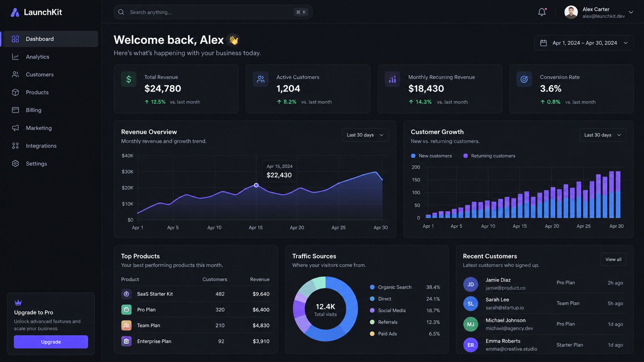This screenshot has width=644, height=362.
Task: Click the crown icon in Upgrade card
Action: [18, 302]
